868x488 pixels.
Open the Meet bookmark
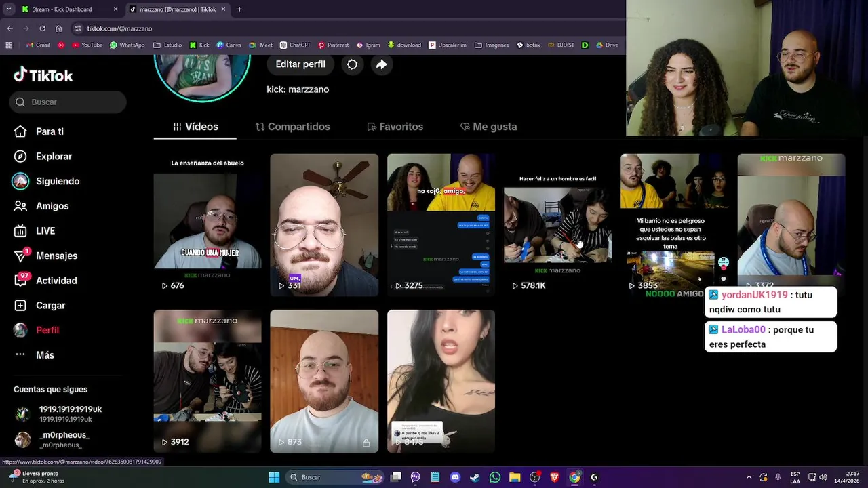pyautogui.click(x=261, y=45)
